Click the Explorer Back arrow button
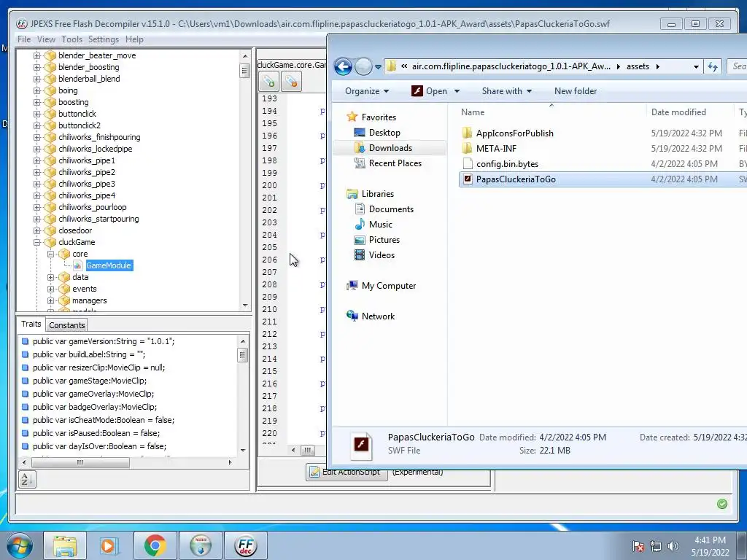747x560 pixels. tap(343, 66)
